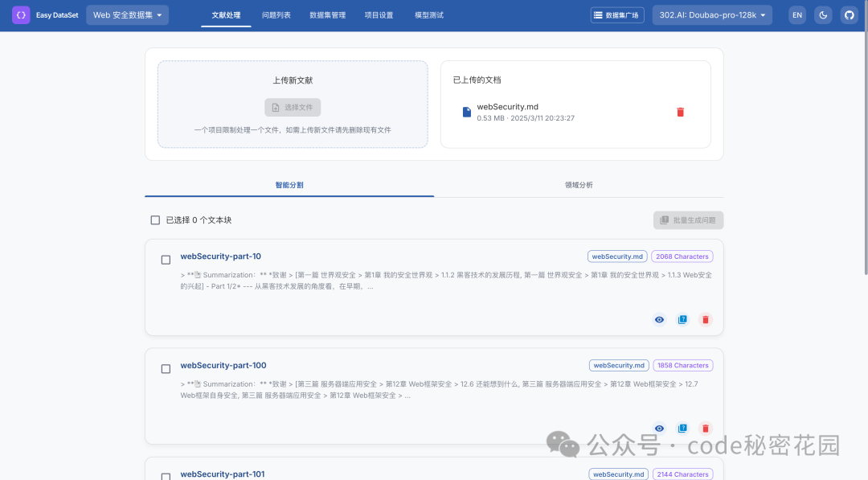This screenshot has height=480, width=868.
Task: Select the webSecurity-part-10 checkbox
Action: [x=166, y=260]
